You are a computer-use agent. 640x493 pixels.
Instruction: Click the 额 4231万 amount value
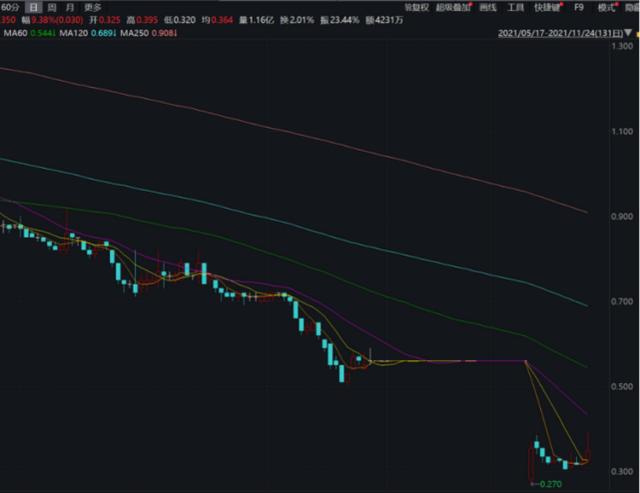pyautogui.click(x=384, y=20)
